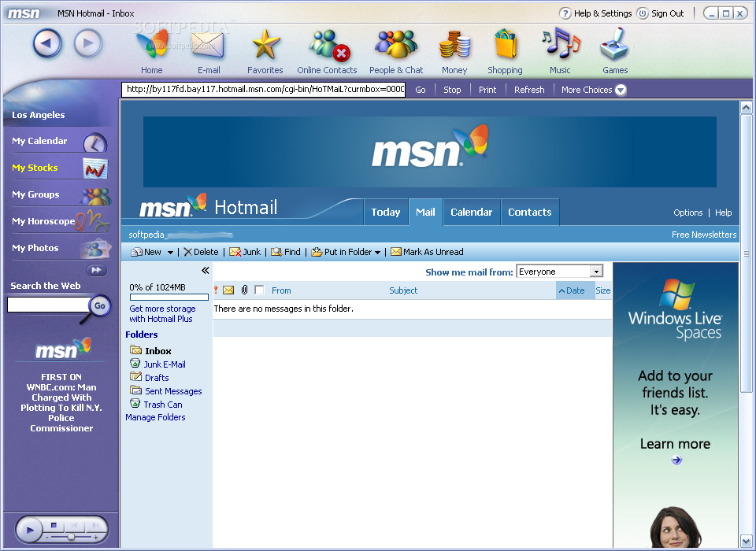Switch to the Calendar tab

(x=471, y=212)
